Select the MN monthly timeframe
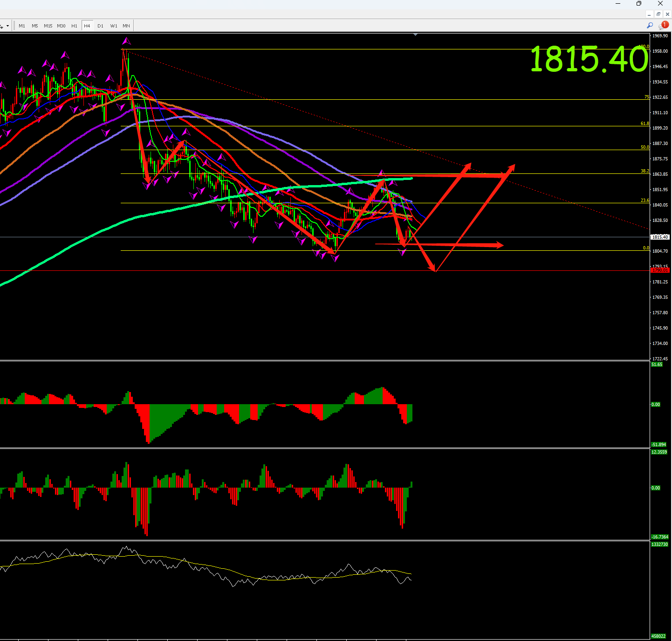The width and height of the screenshot is (672, 641). pyautogui.click(x=126, y=26)
